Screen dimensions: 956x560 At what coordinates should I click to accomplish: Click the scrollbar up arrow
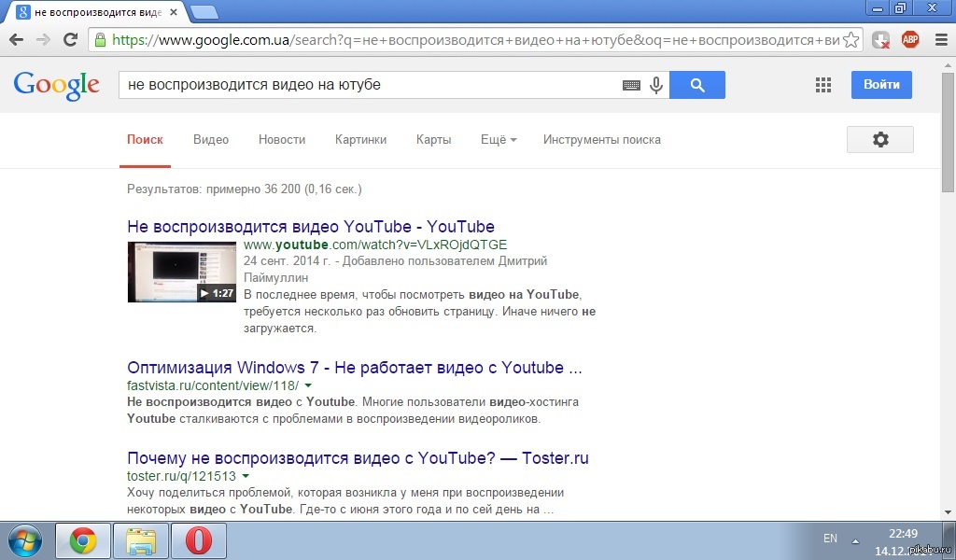coord(949,64)
